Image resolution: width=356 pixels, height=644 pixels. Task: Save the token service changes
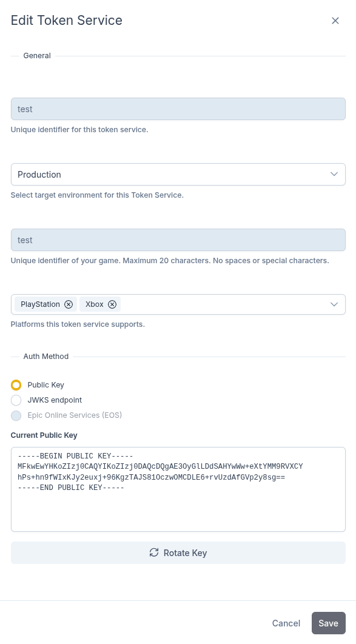[x=329, y=623]
